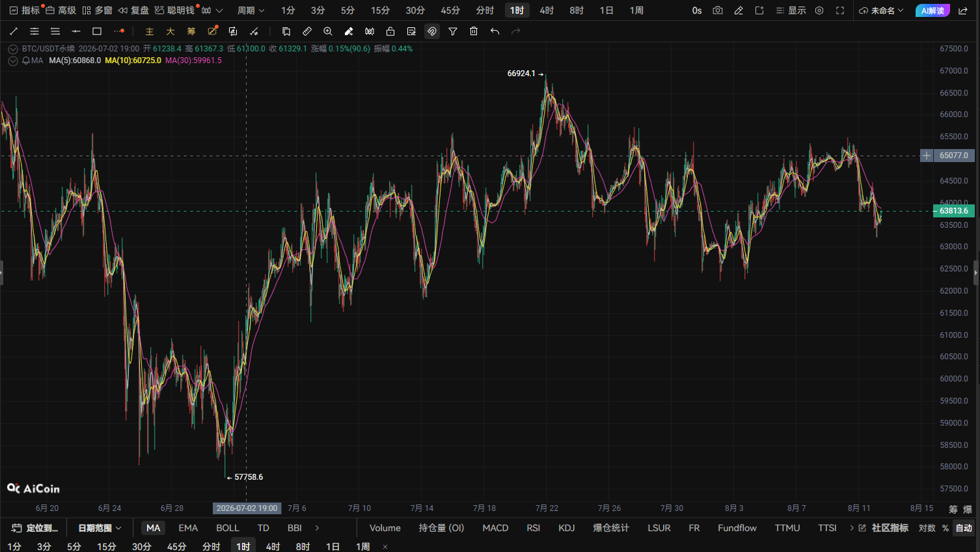Expand the 未命名 layout dropdown

pos(882,10)
